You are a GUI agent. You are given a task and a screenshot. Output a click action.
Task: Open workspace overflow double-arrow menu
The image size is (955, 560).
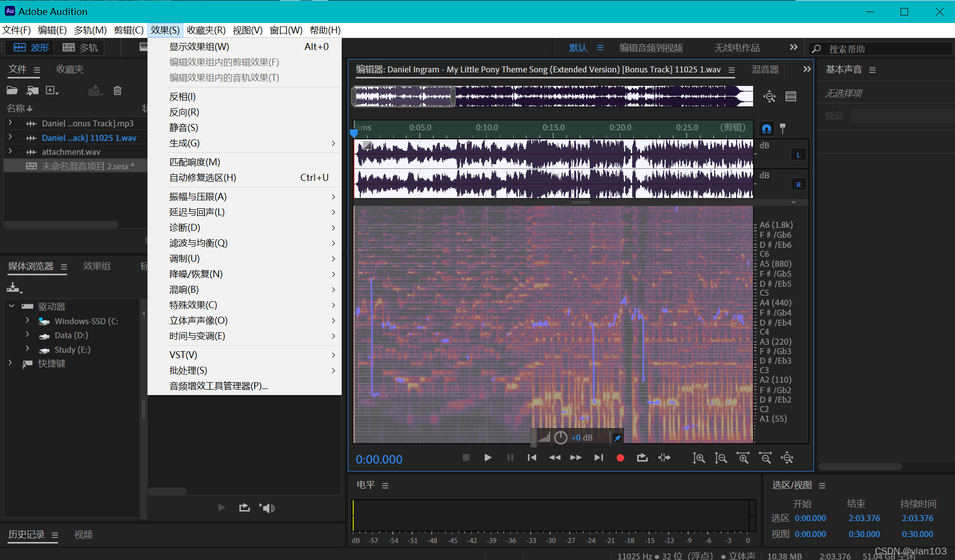click(794, 47)
